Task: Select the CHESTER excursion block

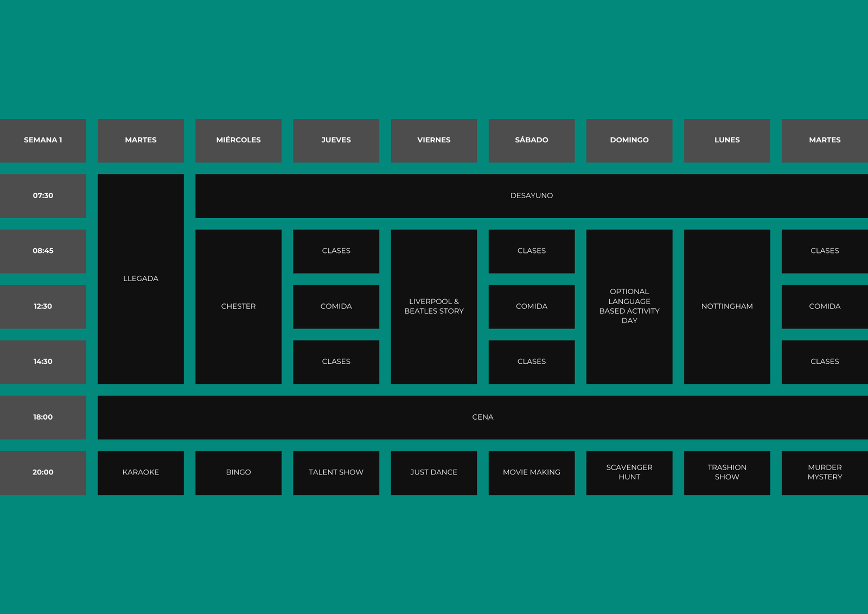Action: (238, 306)
